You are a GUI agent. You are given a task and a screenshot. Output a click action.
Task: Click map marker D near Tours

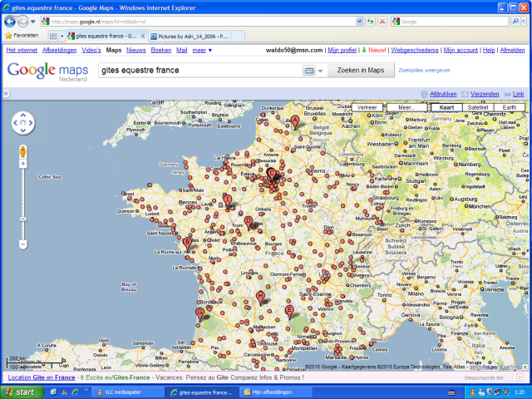(249, 223)
